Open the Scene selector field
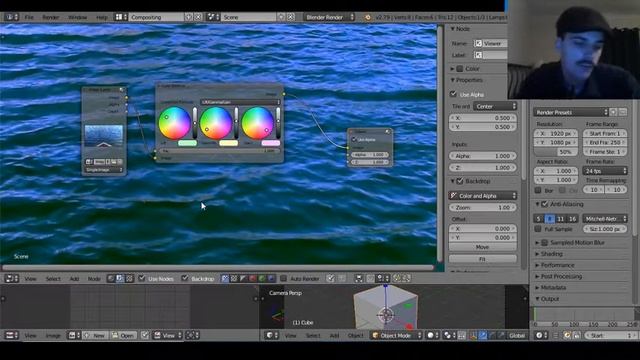The height and width of the screenshot is (360, 640). [x=248, y=17]
